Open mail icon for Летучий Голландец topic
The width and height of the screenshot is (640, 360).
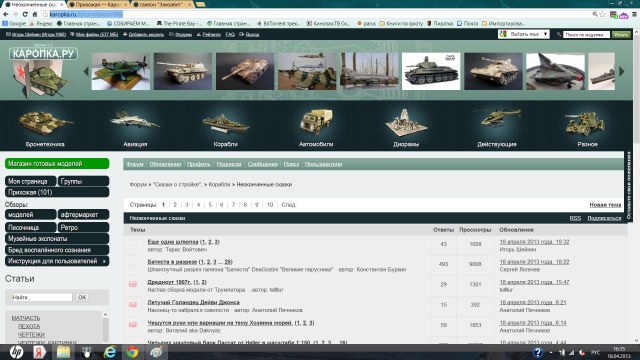[x=133, y=304]
